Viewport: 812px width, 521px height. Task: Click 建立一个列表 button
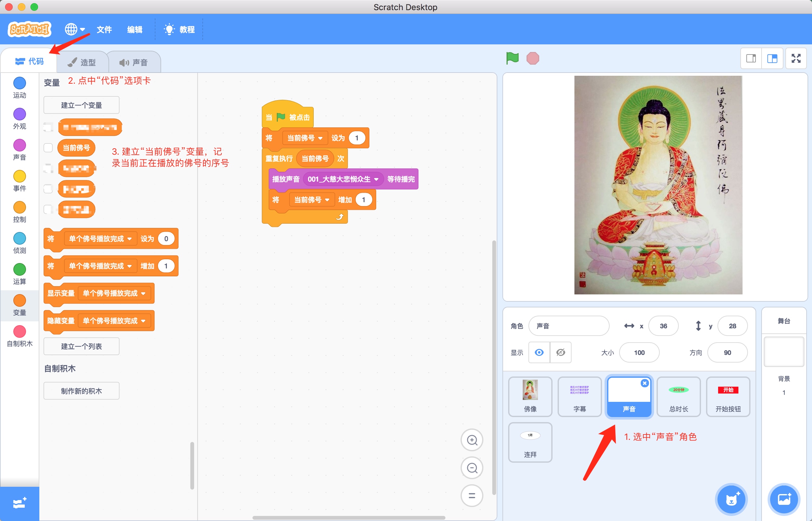tap(81, 346)
